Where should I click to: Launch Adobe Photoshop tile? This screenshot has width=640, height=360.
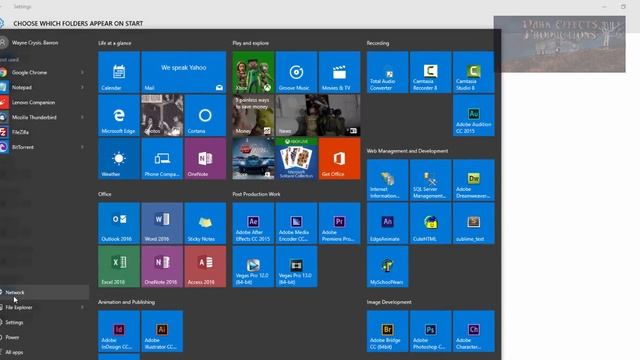[x=431, y=331]
